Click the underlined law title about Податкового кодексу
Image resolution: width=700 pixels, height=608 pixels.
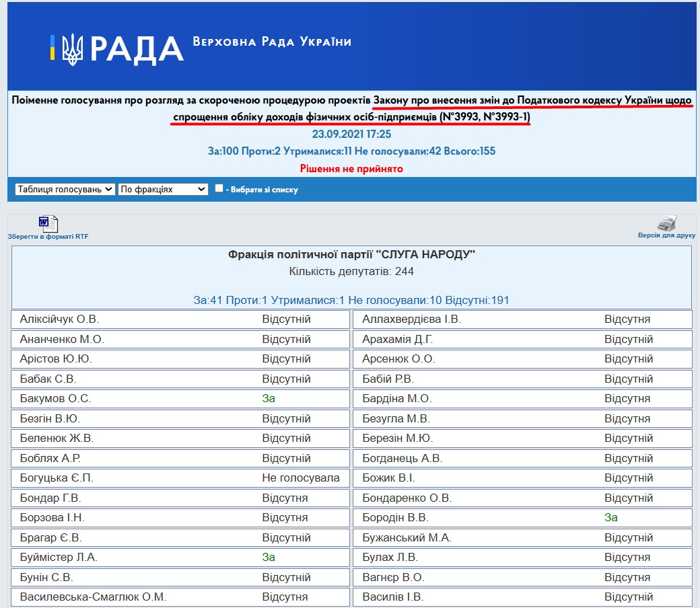tap(432, 108)
